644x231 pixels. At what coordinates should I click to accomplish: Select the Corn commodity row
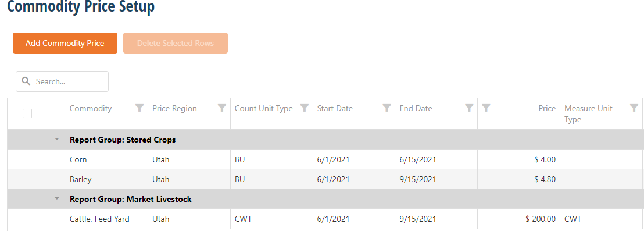tap(325, 159)
